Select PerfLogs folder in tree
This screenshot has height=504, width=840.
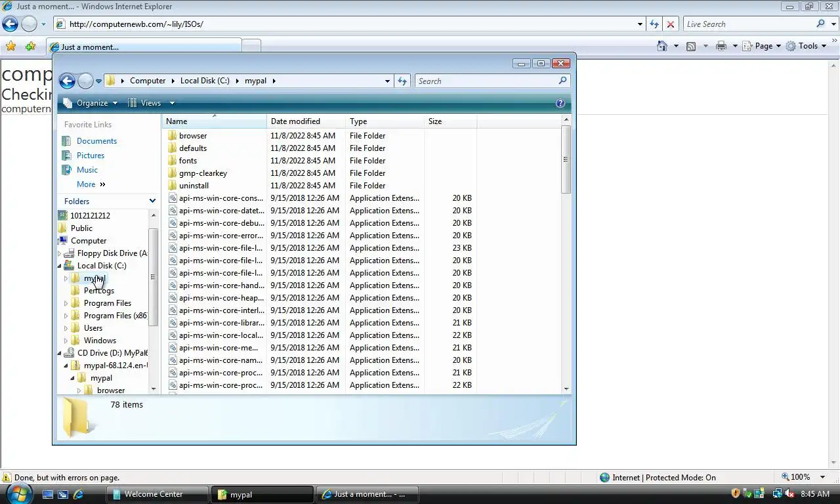click(99, 291)
